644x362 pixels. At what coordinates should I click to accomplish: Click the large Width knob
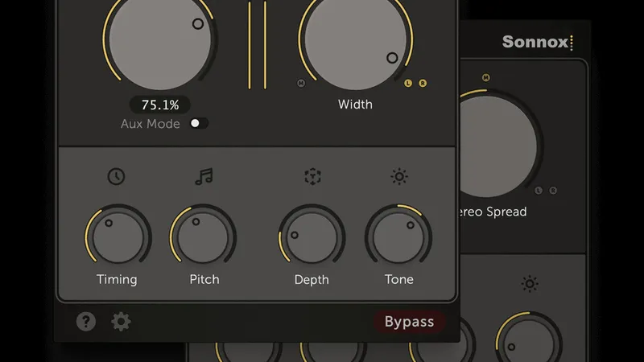[x=356, y=39]
